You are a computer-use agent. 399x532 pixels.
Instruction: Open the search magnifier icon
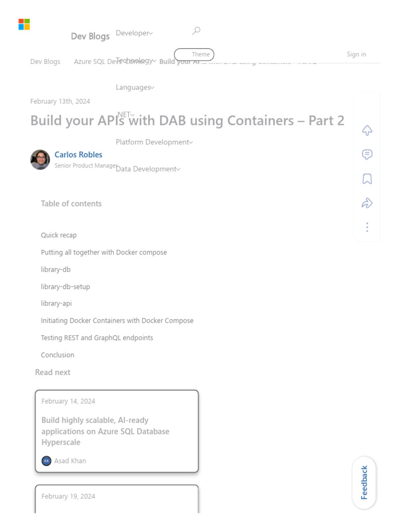click(x=196, y=31)
